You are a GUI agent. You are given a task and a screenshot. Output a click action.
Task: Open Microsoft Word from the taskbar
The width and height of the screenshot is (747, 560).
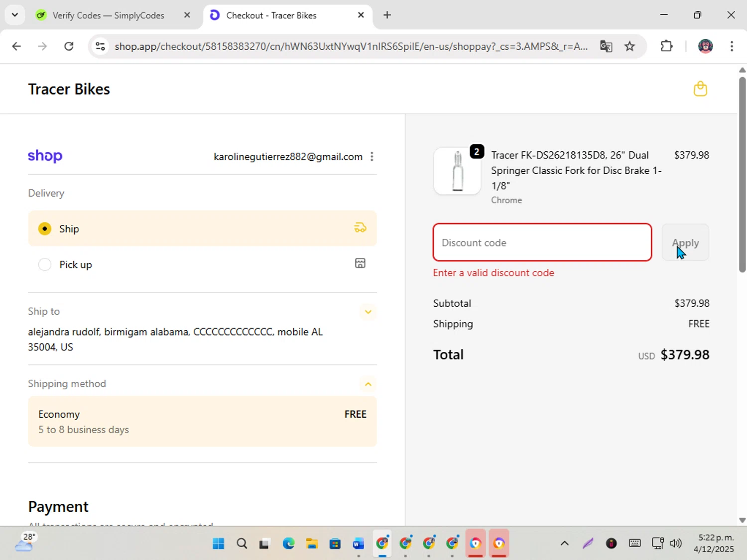[359, 543]
